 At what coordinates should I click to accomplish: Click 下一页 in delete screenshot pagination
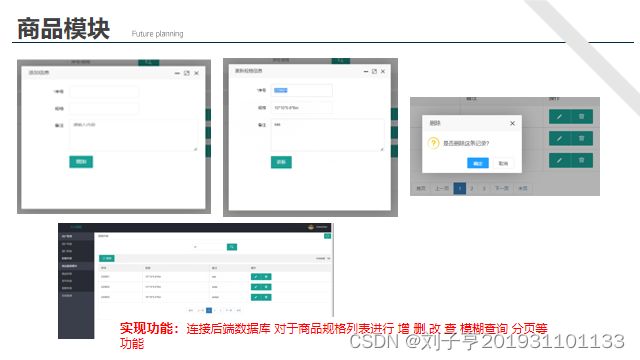tap(502, 188)
